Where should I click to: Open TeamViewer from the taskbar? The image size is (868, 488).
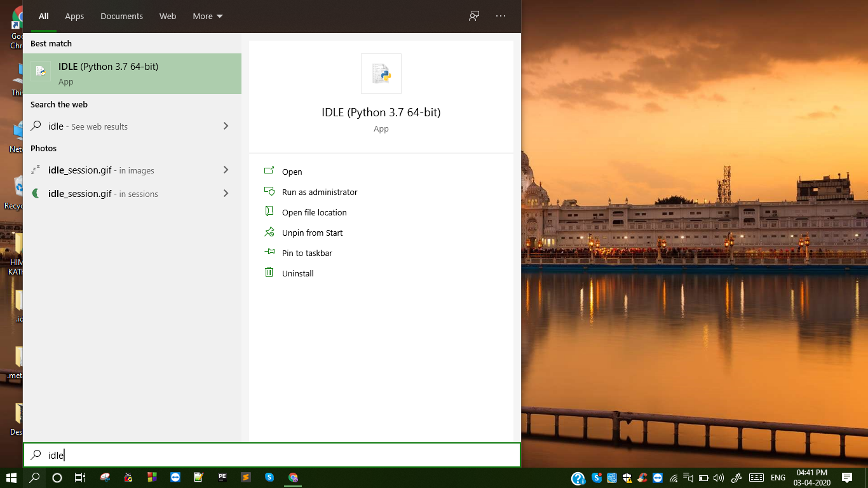(x=175, y=477)
